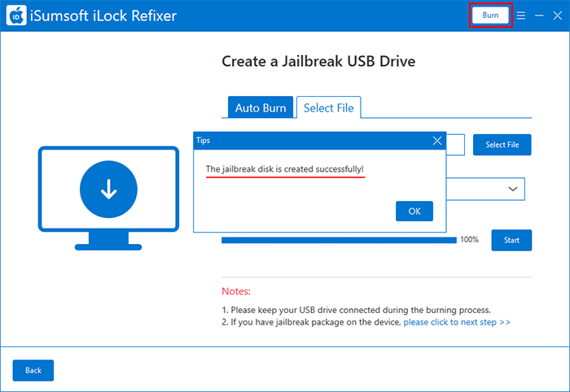Click 'The jailbreak disk is created successfully!' text
The image size is (570, 392).
pos(285,169)
